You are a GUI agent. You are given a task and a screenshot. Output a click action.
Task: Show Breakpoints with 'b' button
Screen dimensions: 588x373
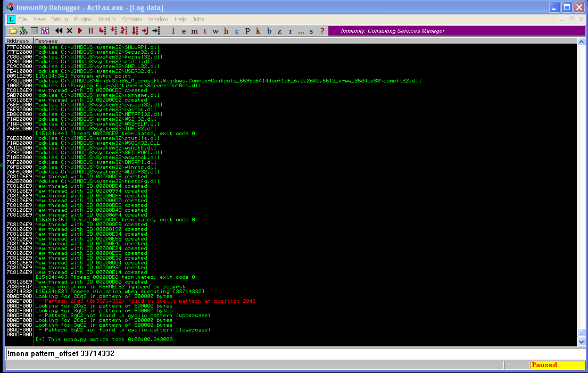tap(269, 31)
